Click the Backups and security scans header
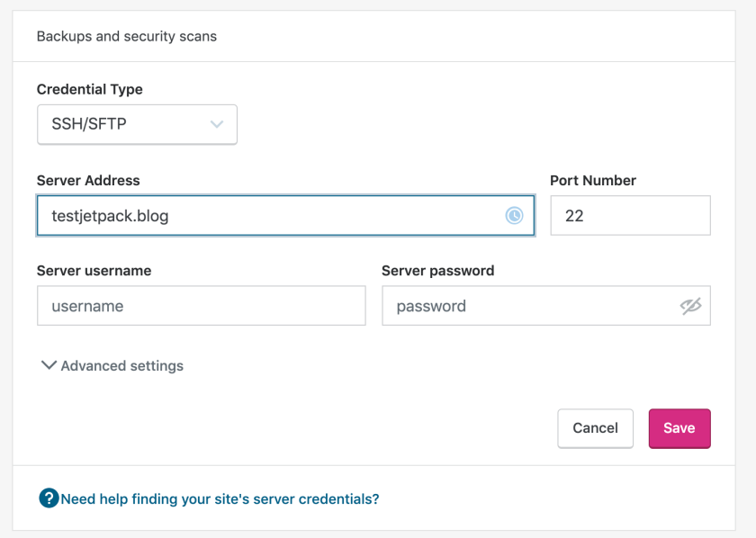 pos(126,36)
